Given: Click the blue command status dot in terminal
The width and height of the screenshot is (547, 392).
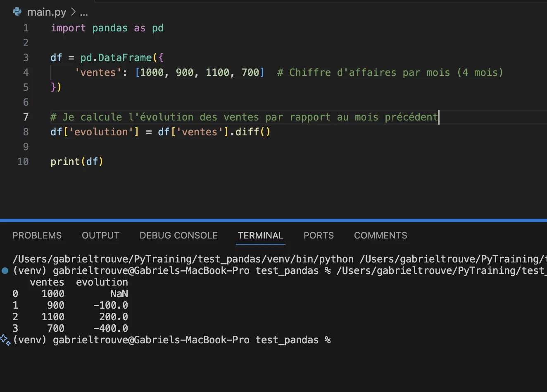Looking at the screenshot, I should click(x=5, y=271).
